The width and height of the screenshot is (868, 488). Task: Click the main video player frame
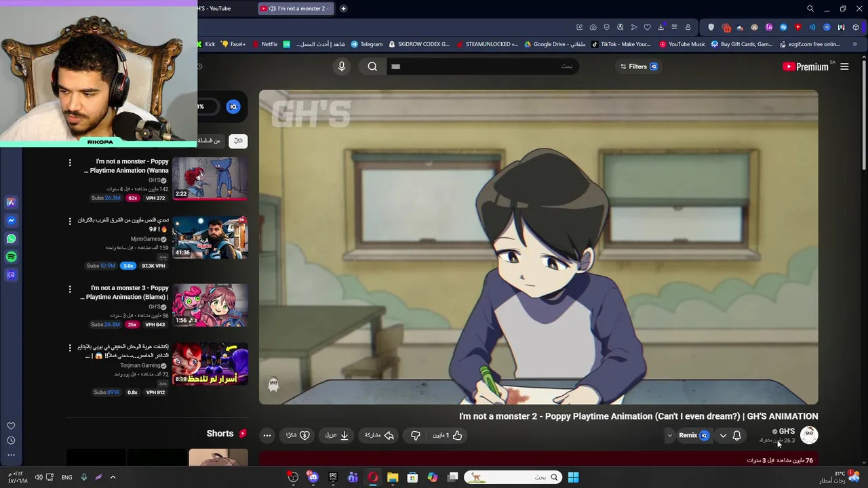coord(538,247)
